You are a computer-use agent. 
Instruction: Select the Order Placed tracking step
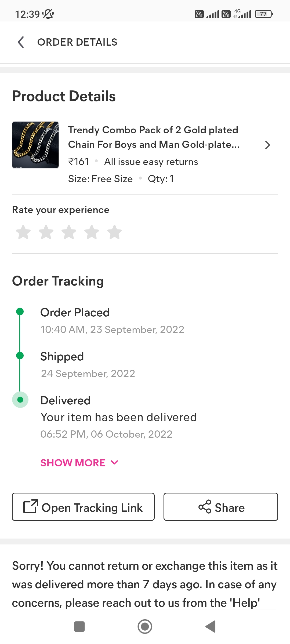[x=75, y=313]
